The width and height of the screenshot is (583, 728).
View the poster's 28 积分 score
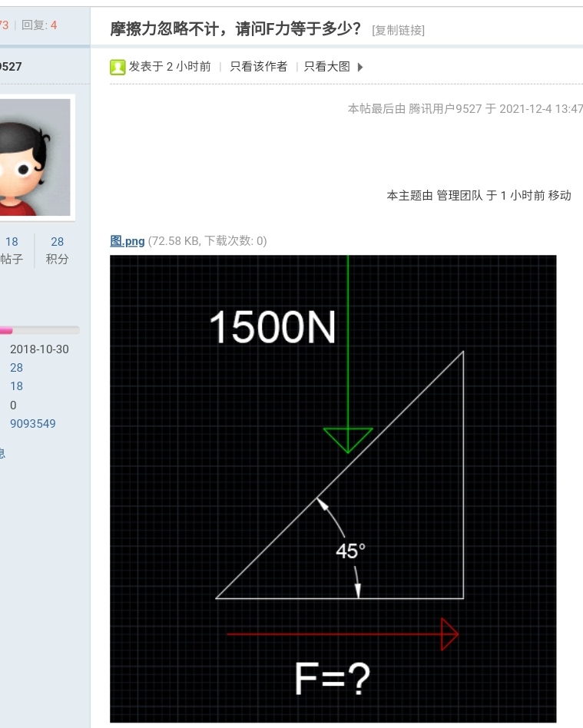tap(57, 250)
